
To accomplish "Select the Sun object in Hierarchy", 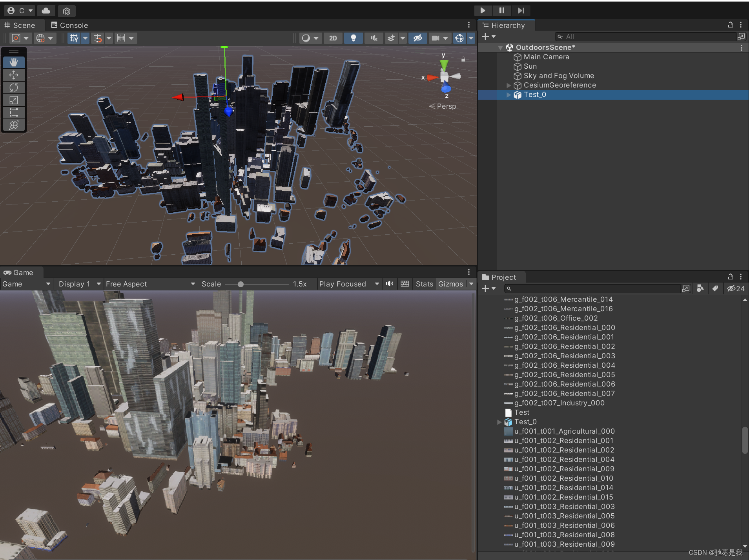I will click(x=530, y=66).
